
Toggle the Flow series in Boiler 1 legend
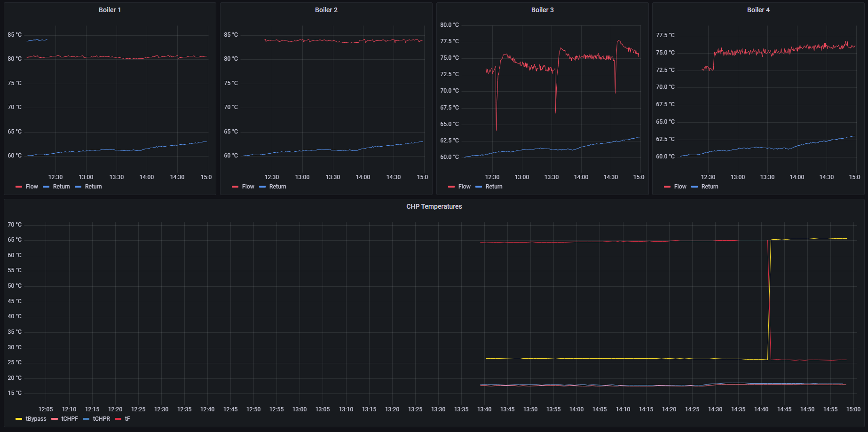click(32, 187)
